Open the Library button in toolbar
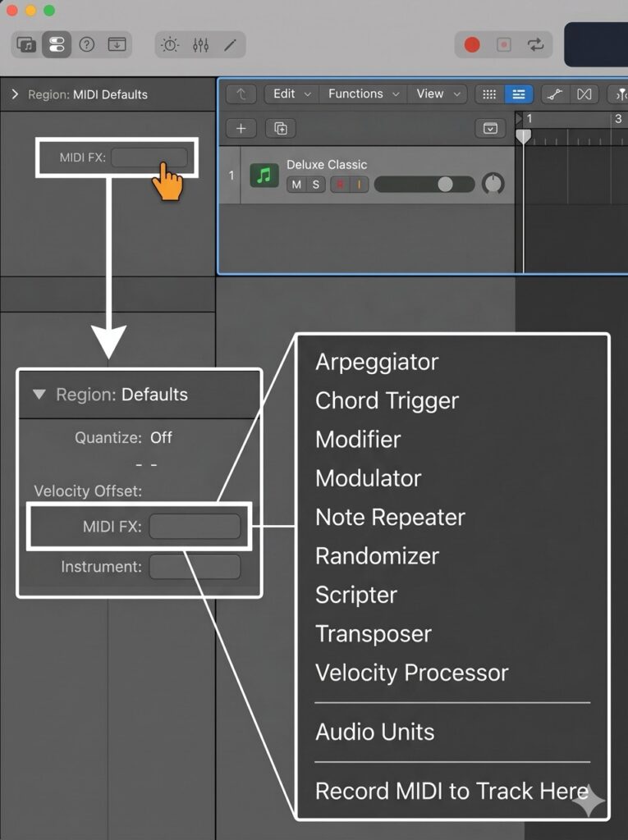 coord(25,44)
